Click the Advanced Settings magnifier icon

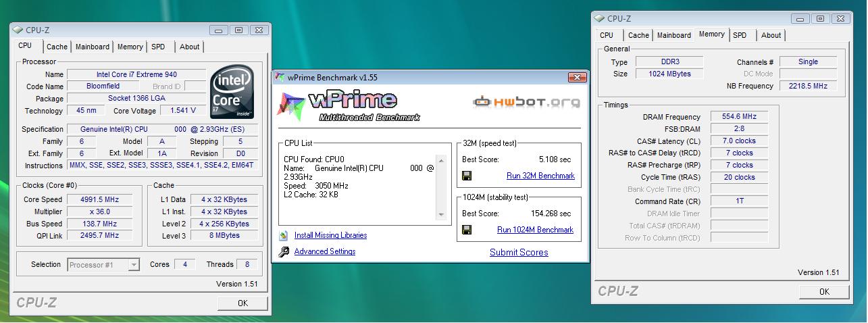coord(283,251)
